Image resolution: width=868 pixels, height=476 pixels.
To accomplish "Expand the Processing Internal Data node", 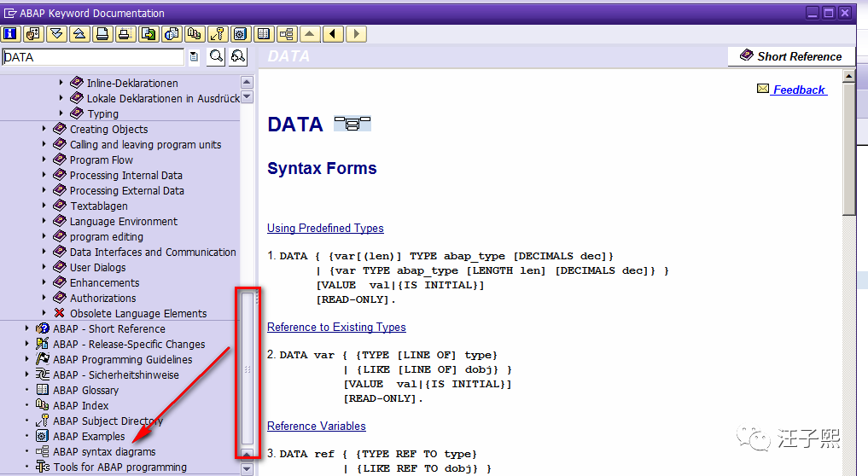I will click(x=44, y=175).
